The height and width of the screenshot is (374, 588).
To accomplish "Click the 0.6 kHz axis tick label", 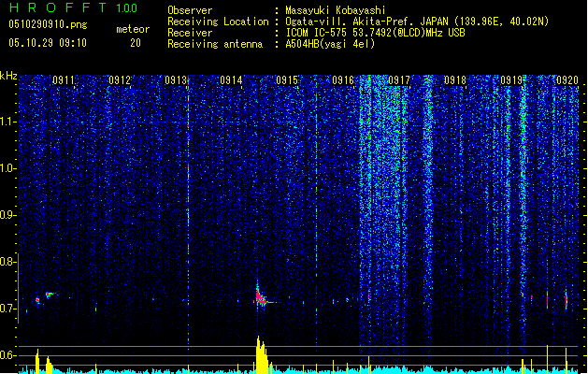I will pyautogui.click(x=8, y=355).
